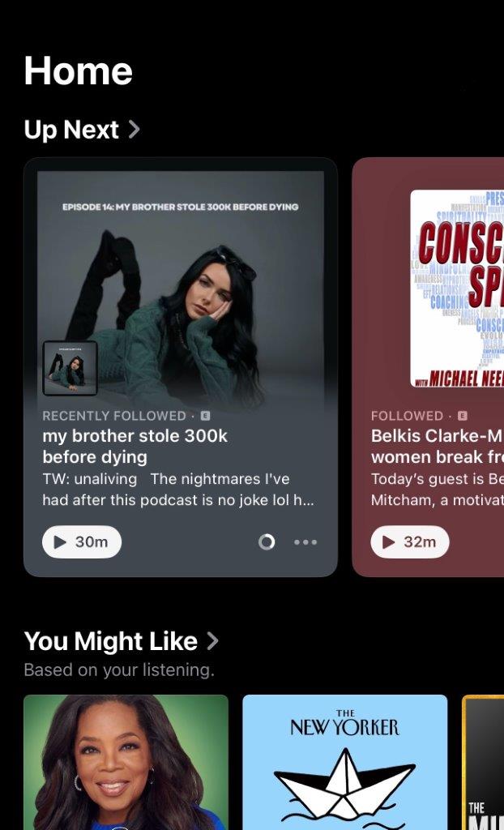Image resolution: width=504 pixels, height=830 pixels.
Task: Tap the explicit badge beside Followed
Action: pos(462,416)
